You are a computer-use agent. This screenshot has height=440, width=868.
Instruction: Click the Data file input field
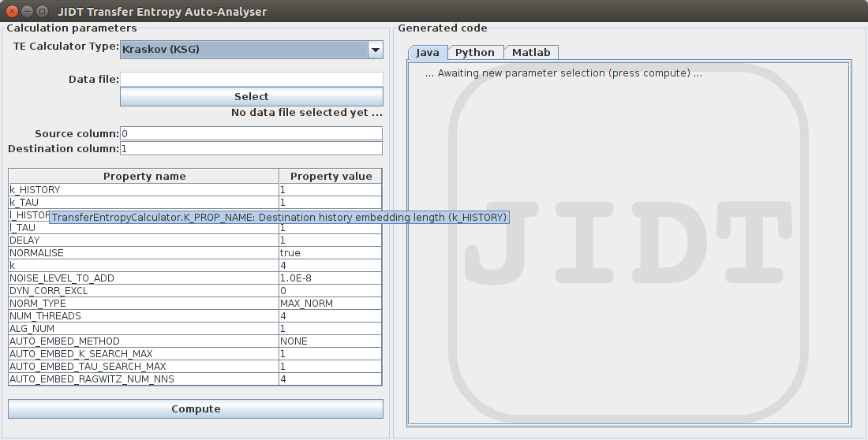(x=251, y=80)
